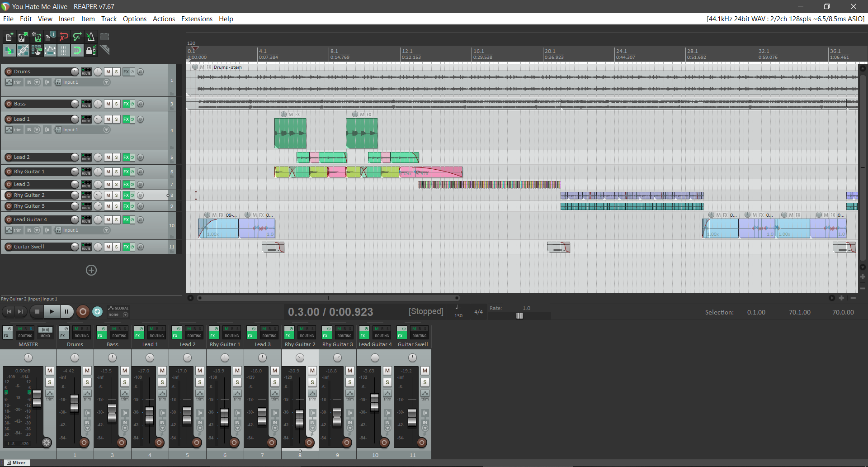The width and height of the screenshot is (868, 467).
Task: Start playback with the Play button
Action: click(52, 311)
